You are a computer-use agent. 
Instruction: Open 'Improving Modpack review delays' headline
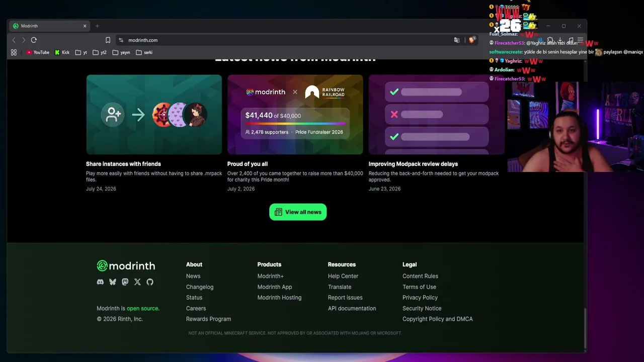coord(413,164)
